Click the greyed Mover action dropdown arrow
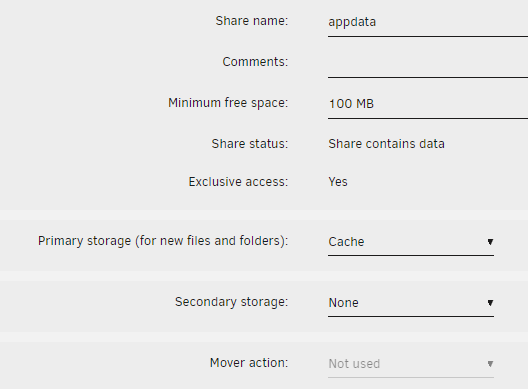The image size is (528, 389). coord(490,364)
